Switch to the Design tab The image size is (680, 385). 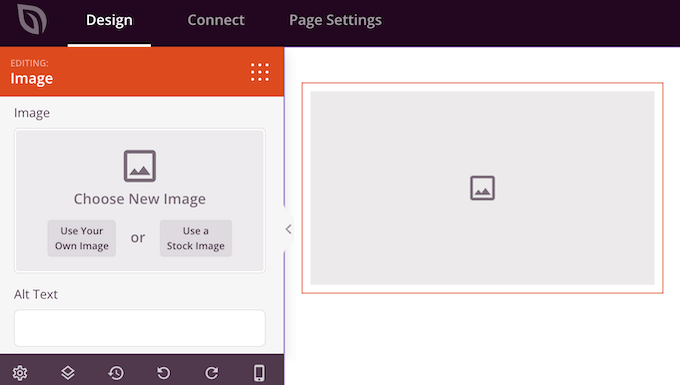(109, 20)
